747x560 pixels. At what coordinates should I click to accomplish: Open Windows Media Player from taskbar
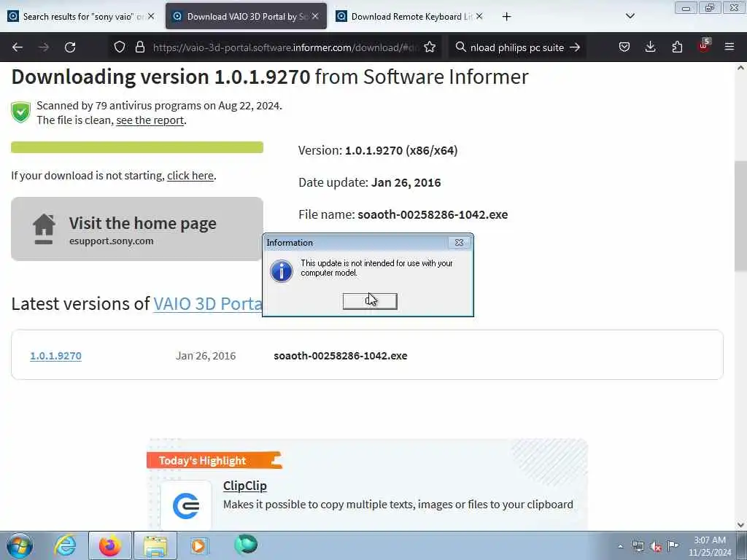click(x=199, y=545)
